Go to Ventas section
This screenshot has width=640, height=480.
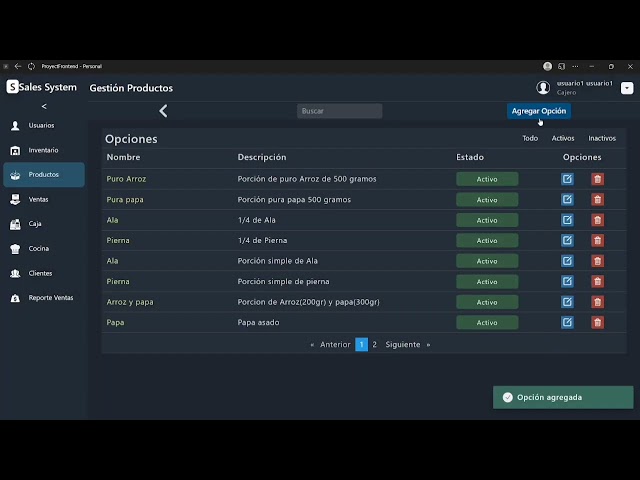(44, 199)
